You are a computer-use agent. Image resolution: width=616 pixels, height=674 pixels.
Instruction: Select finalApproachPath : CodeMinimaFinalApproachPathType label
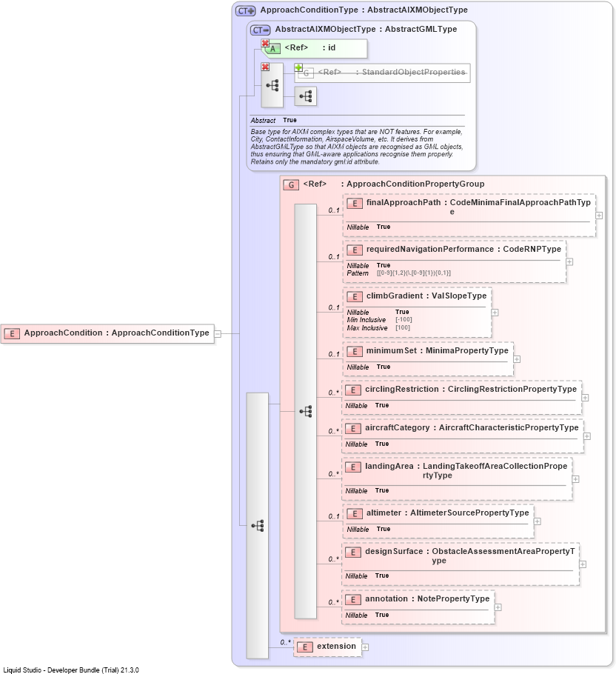click(x=478, y=207)
